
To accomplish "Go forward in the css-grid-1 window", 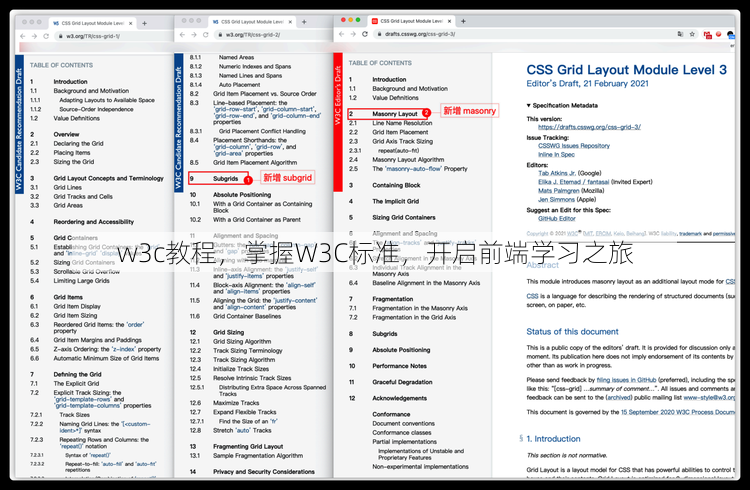I will pos(34,36).
